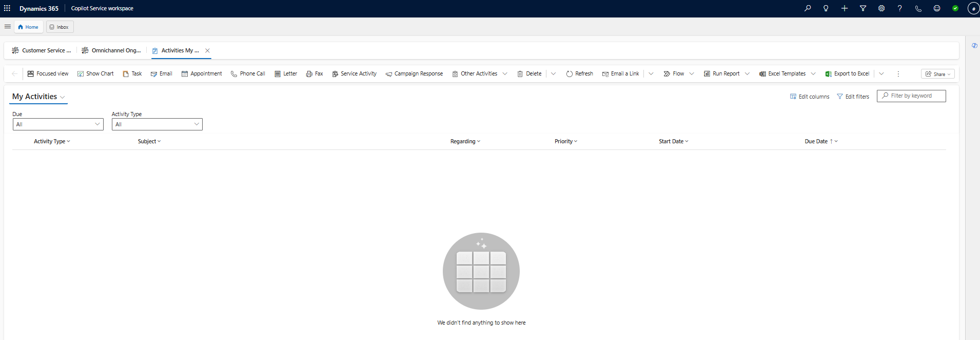Viewport: 980px width, 340px height.
Task: Open the Due filter dropdown
Action: click(x=58, y=124)
